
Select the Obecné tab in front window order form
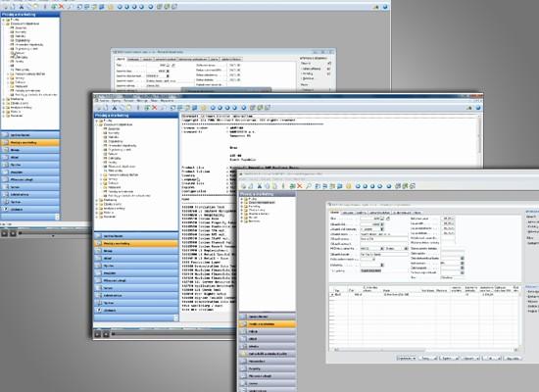tap(334, 213)
